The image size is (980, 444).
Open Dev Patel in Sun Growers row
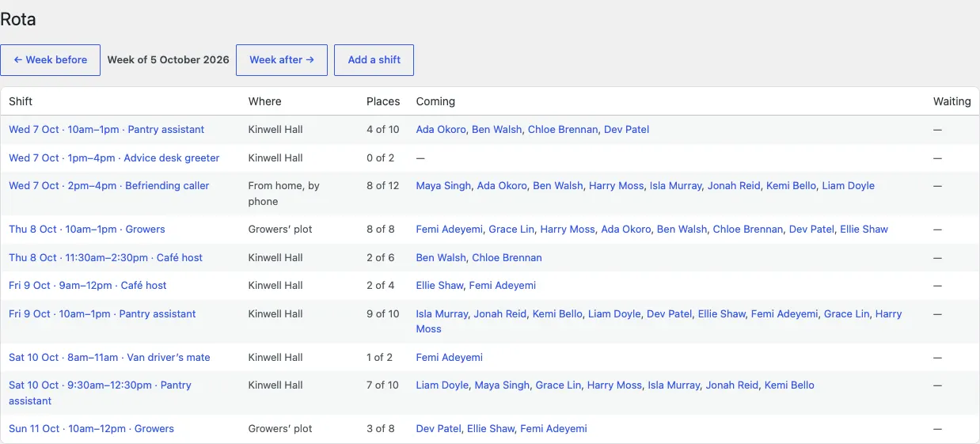pyautogui.click(x=439, y=429)
